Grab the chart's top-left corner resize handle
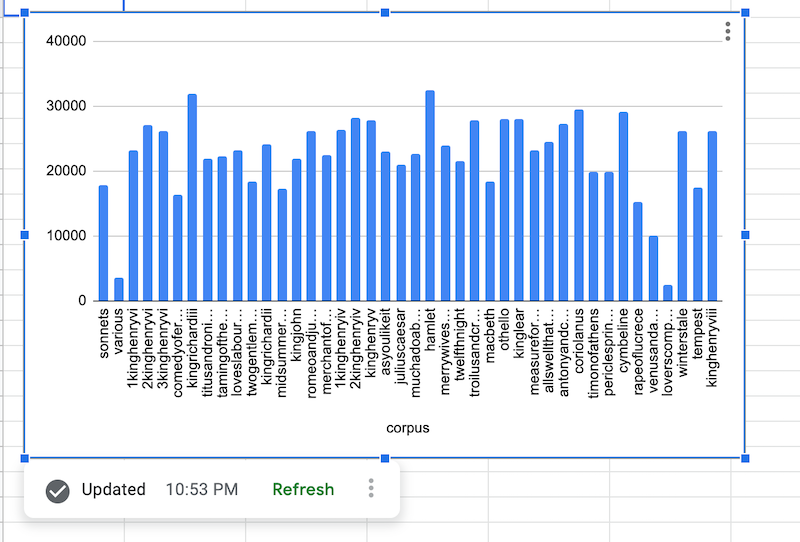Image resolution: width=800 pixels, height=542 pixels. (x=25, y=12)
